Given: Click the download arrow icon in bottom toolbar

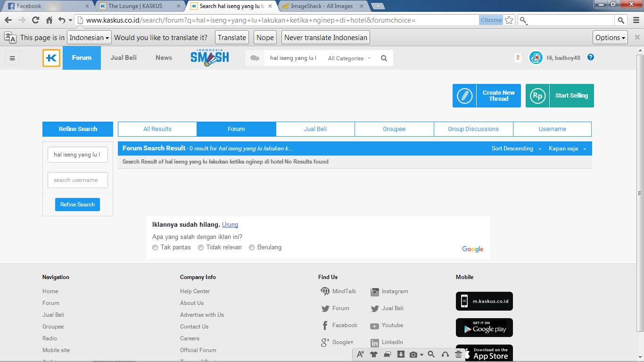Looking at the screenshot, I should coord(401,354).
